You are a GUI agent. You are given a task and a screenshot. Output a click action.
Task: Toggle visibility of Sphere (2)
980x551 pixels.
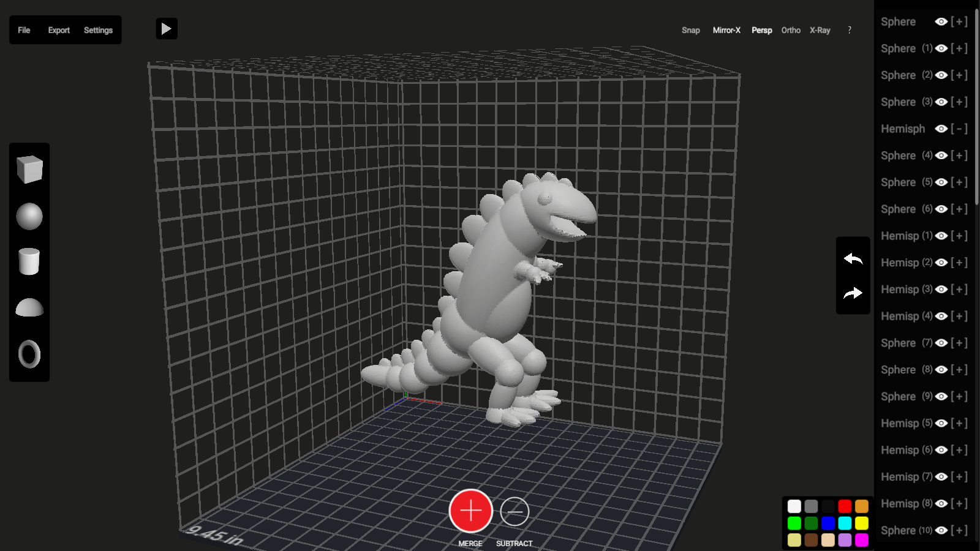coord(941,75)
